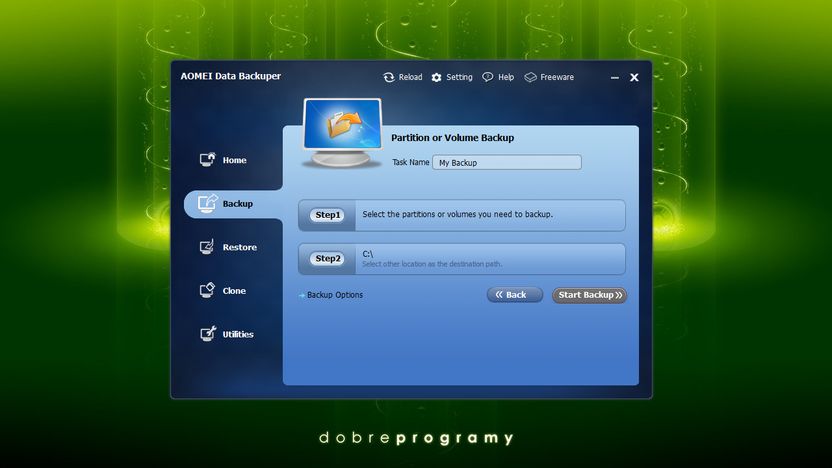Click the Start Backup button
832x468 pixels.
589,295
